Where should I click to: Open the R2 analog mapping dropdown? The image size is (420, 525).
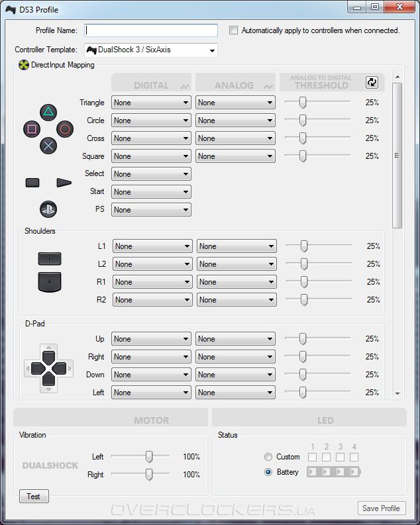(x=236, y=300)
